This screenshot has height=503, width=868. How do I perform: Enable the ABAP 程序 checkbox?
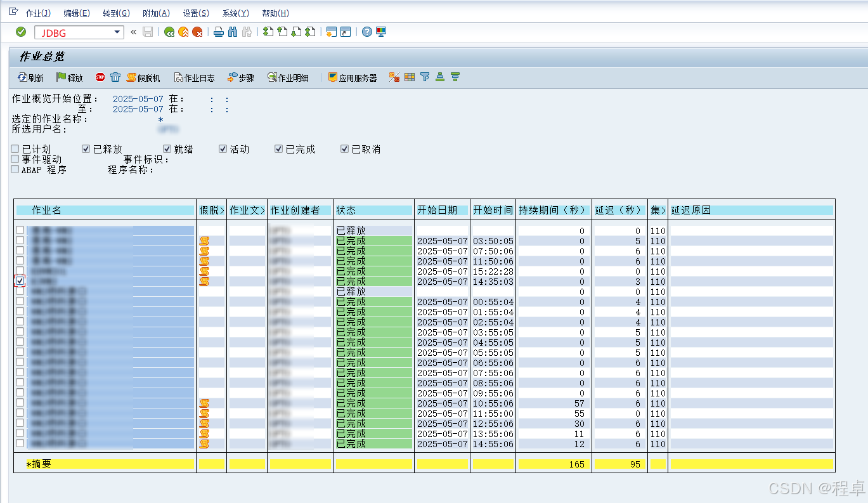coord(15,169)
